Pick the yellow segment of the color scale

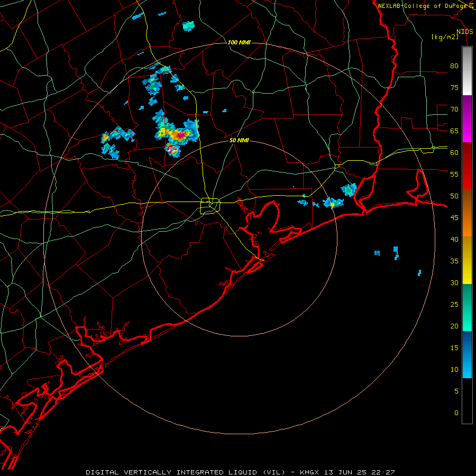click(467, 260)
